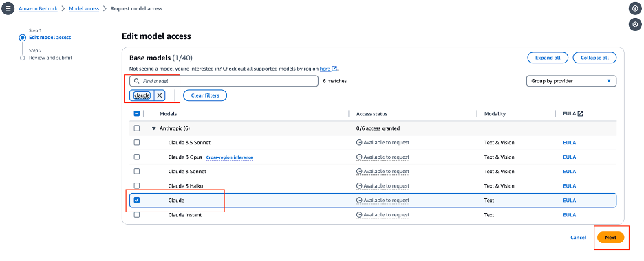Click the status icon for Claude Instant
Image resolution: width=644 pixels, height=261 pixels.
tap(359, 215)
